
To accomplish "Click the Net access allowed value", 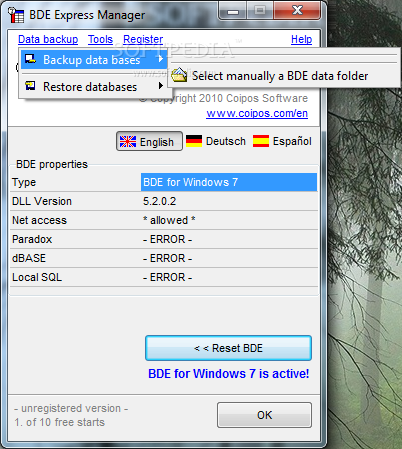I will click(169, 220).
